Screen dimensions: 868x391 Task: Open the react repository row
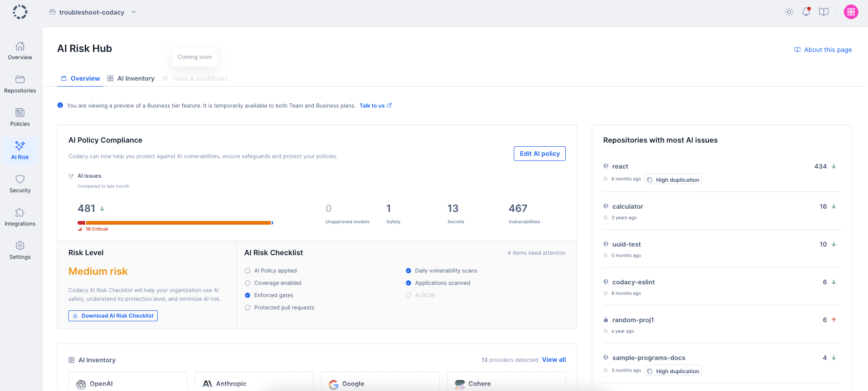[722, 172]
